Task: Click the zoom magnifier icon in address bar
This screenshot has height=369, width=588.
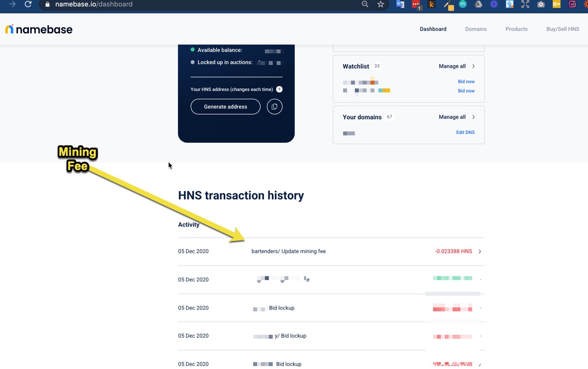Action: (365, 4)
